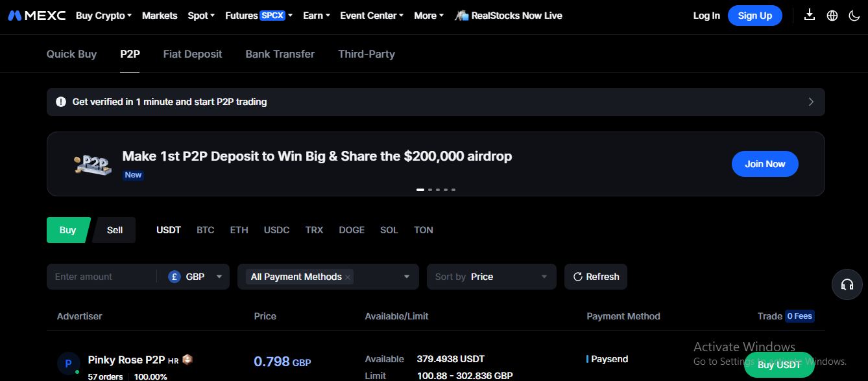
Task: Click the MEXC logo
Action: click(x=37, y=16)
